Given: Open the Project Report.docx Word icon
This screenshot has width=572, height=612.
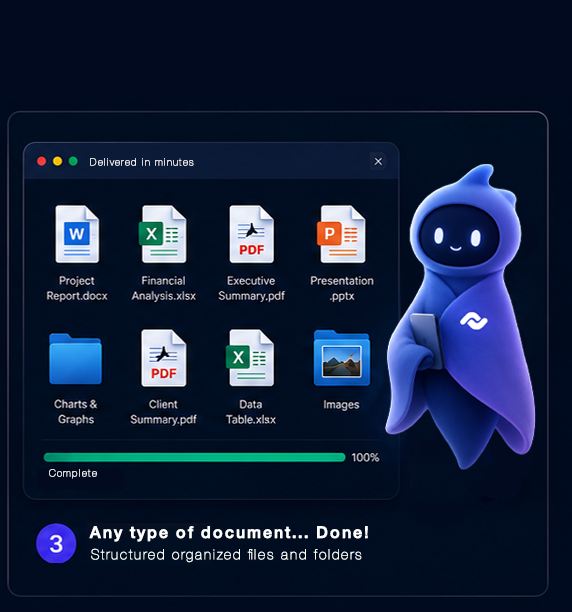Looking at the screenshot, I should (x=77, y=234).
